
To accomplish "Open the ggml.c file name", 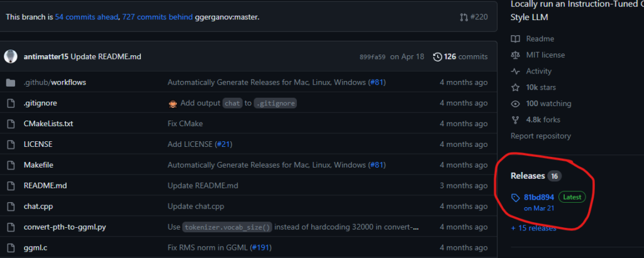I will click(x=35, y=248).
